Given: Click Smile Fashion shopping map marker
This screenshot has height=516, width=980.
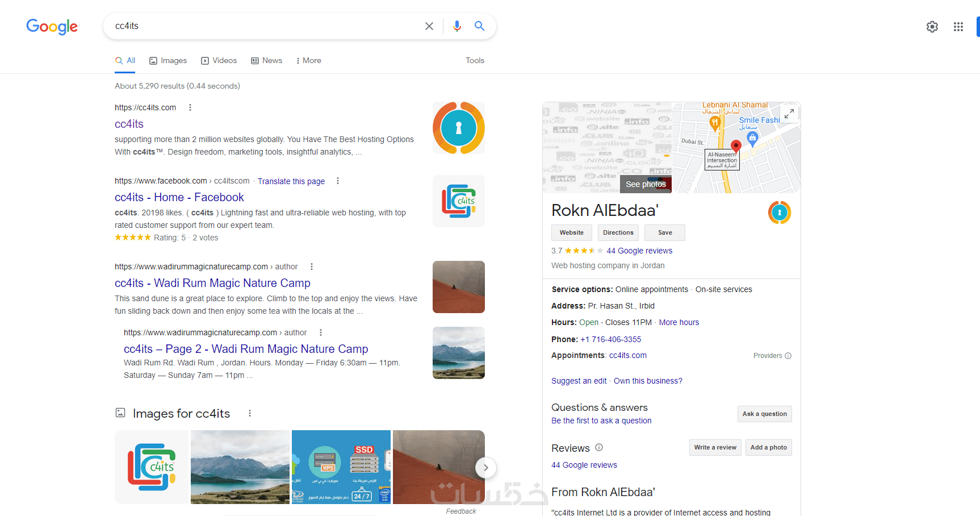Looking at the screenshot, I should [752, 138].
